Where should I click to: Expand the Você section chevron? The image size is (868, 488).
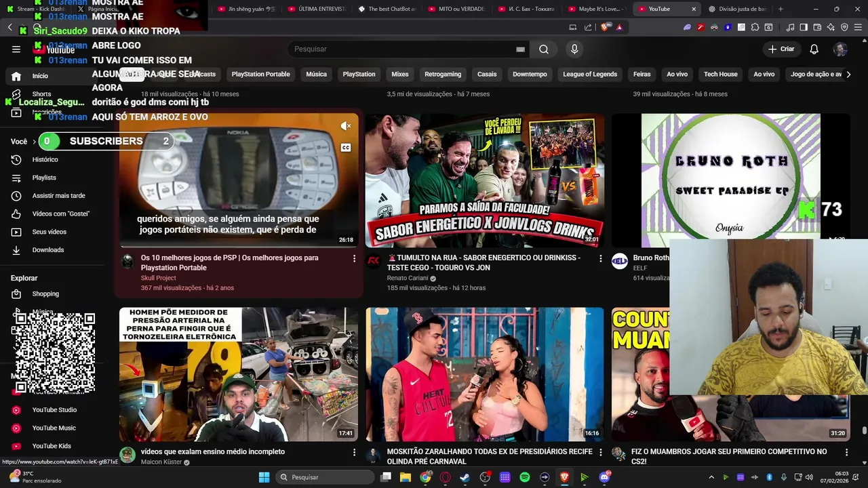point(34,142)
